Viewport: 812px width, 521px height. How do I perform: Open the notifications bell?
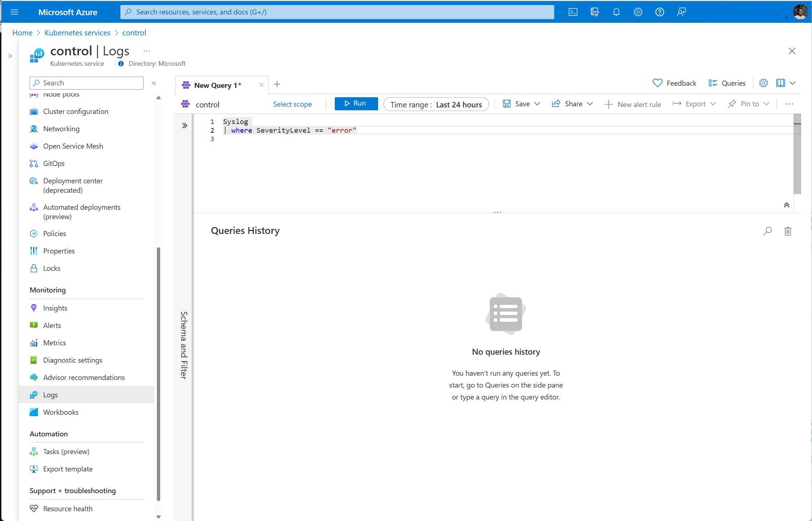[x=616, y=12]
